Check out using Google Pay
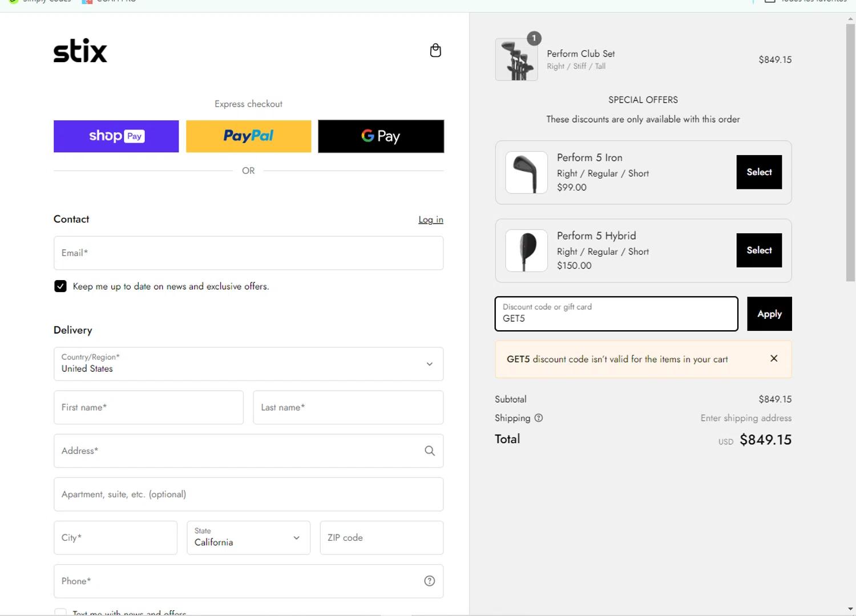 click(381, 136)
